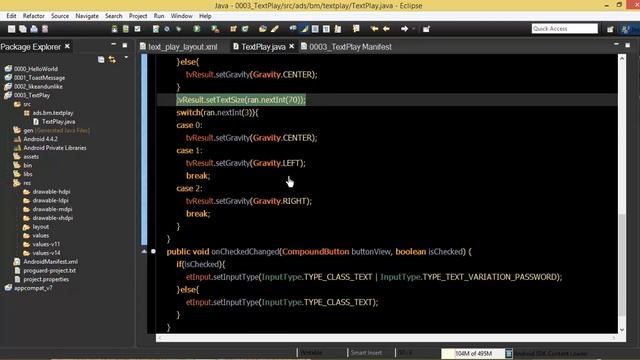This screenshot has height=360, width=640.
Task: Click the New Java Class icon
Action: click(x=245, y=29)
